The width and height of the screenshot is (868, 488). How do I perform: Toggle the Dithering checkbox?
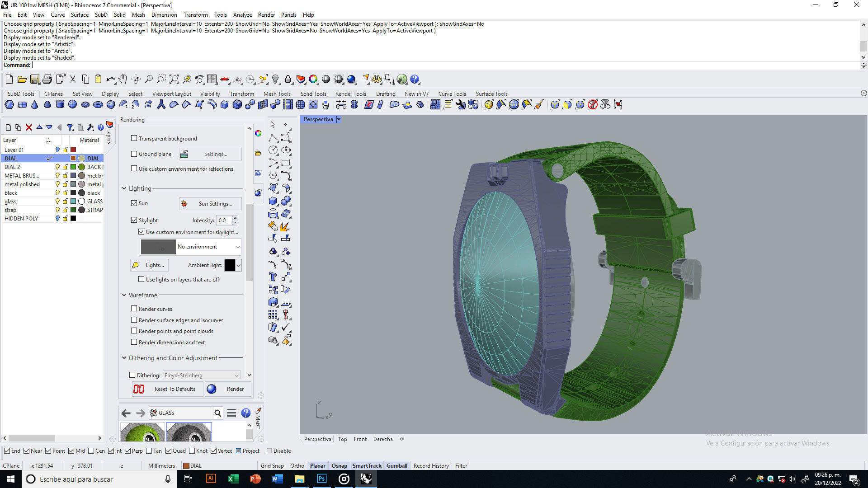[x=132, y=375]
